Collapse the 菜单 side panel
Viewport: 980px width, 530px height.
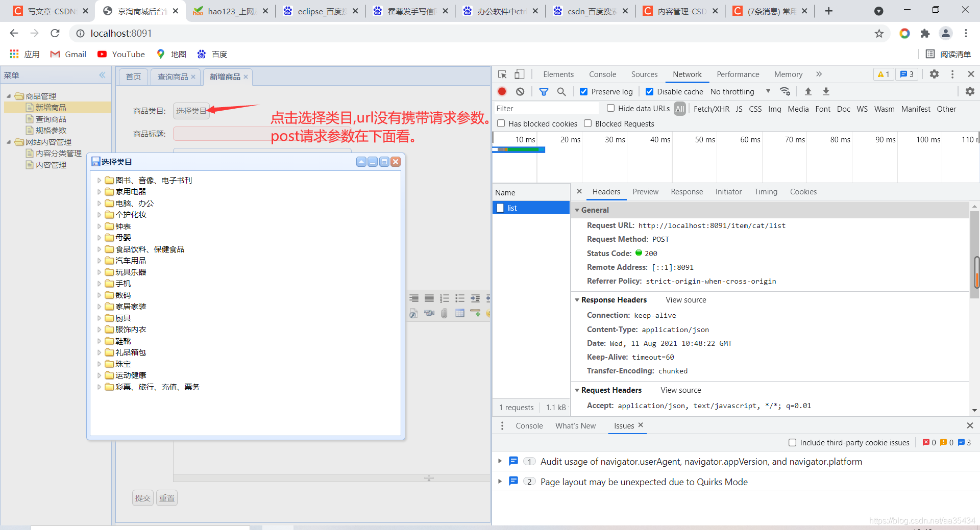[x=103, y=75]
